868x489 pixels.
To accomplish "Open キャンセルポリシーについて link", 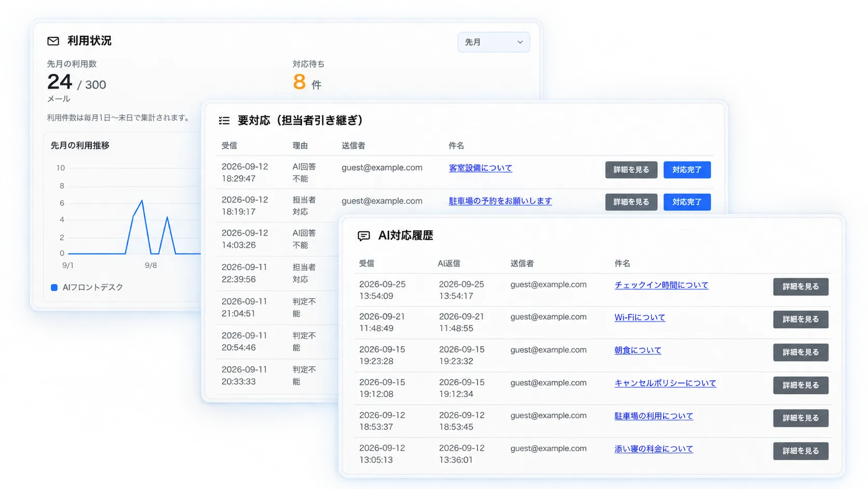I will point(665,383).
